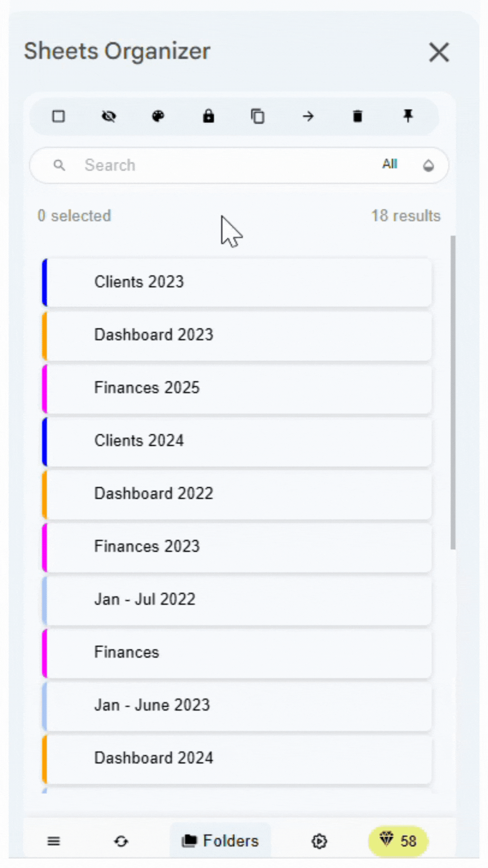Lock the selected sheets using the padlock icon
The height and width of the screenshot is (868, 488).
click(x=208, y=117)
